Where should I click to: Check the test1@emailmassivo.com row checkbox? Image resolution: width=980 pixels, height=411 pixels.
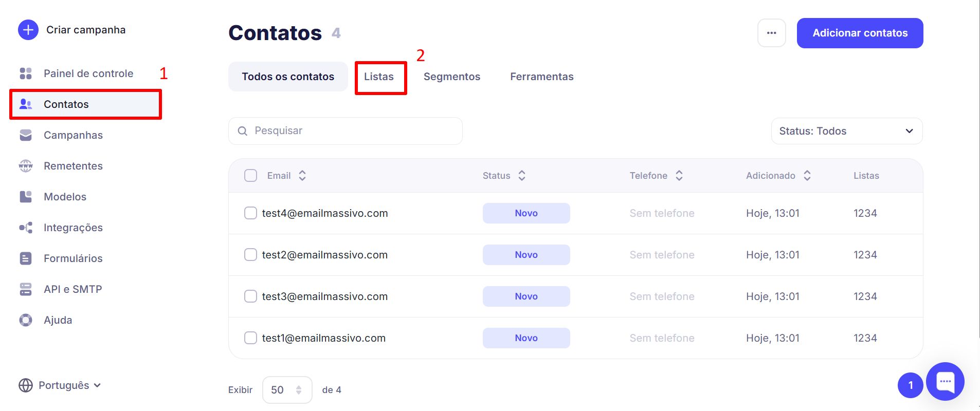(x=250, y=338)
